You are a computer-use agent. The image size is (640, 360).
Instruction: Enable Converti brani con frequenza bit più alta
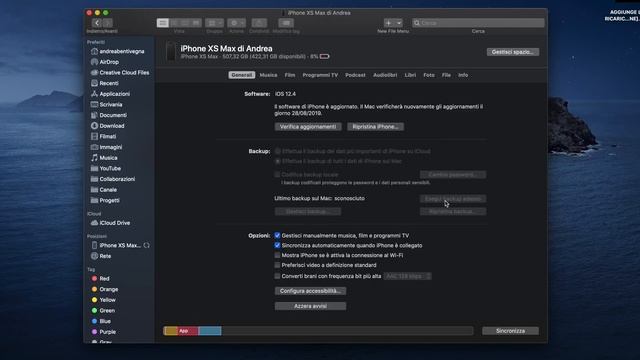click(x=277, y=276)
